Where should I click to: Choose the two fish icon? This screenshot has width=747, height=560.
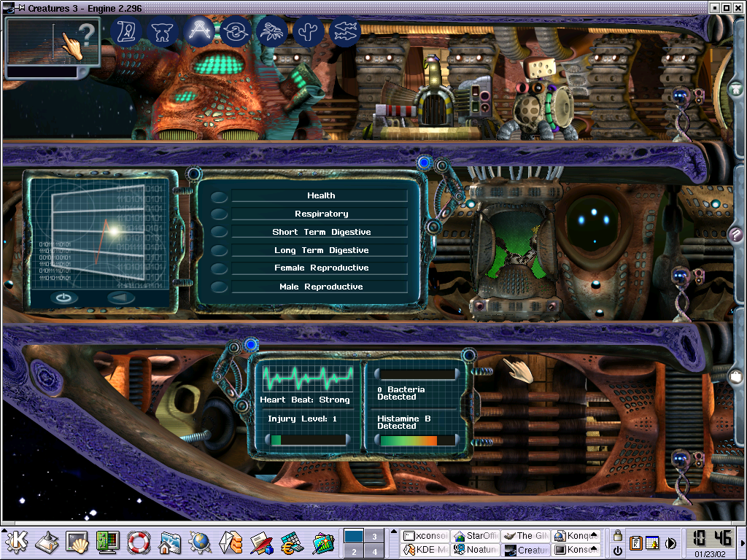point(346,32)
